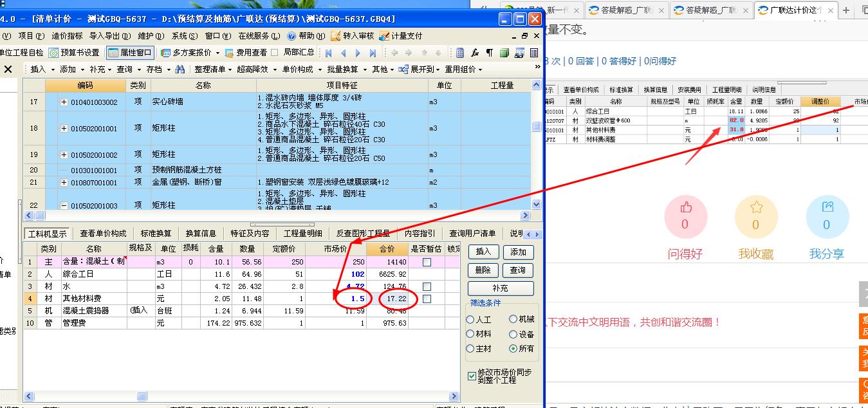Screen dimensions: 868x408
Task: Click the 帮助 question mark icon
Action: [291, 36]
